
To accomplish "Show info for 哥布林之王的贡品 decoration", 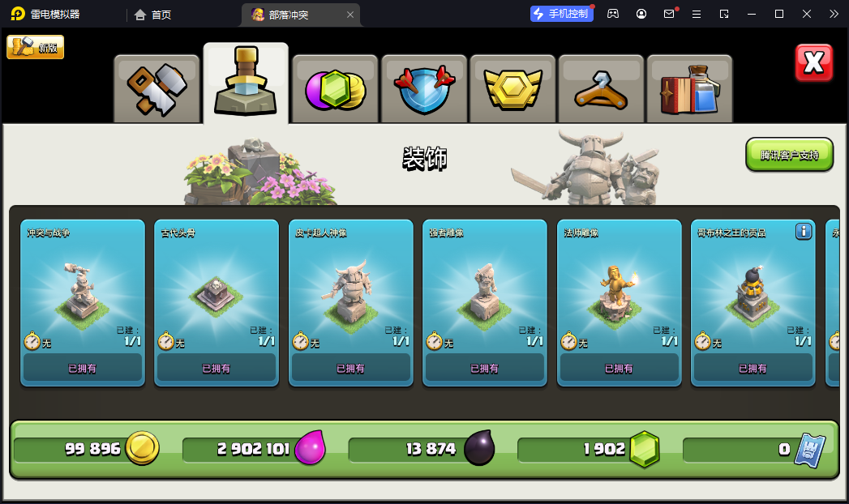I will tap(804, 232).
